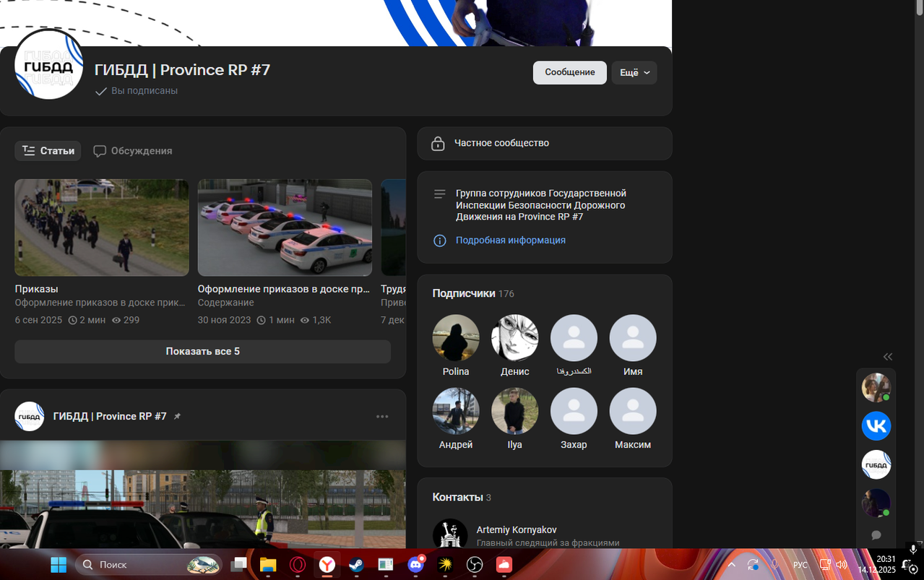Click the post author name ГИБДД | Province RP #7
The width and height of the screenshot is (924, 580).
(110, 417)
